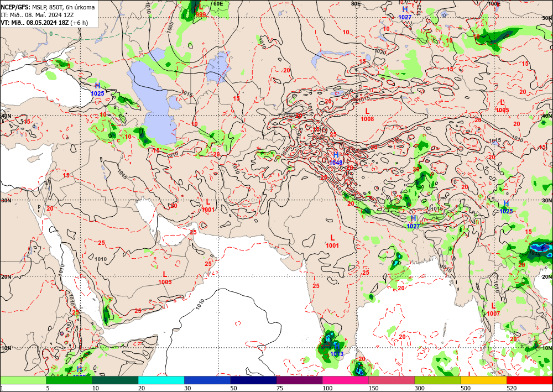Click the valid time 'VT: Mið.. 08.05.2024 18Z'
Image resolution: width=553 pixels, height=392 pixels.
pos(35,23)
